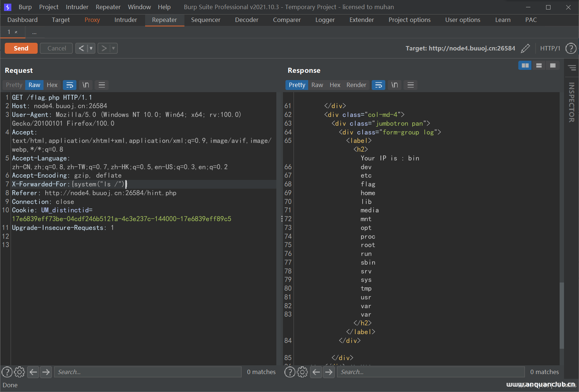Open the Window menu
Image resolution: width=579 pixels, height=392 pixels.
tap(139, 7)
